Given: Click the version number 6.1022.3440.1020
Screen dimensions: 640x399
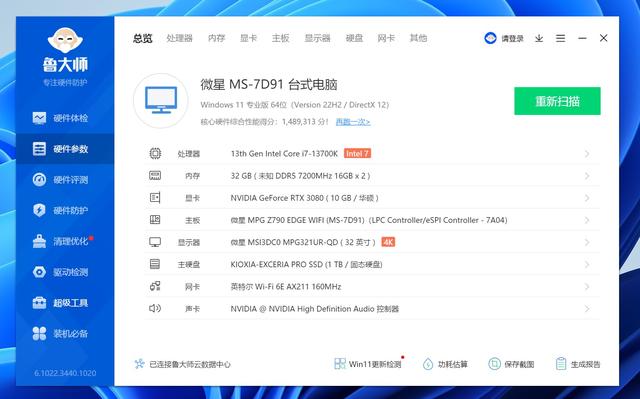Looking at the screenshot, I should pyautogui.click(x=65, y=373).
